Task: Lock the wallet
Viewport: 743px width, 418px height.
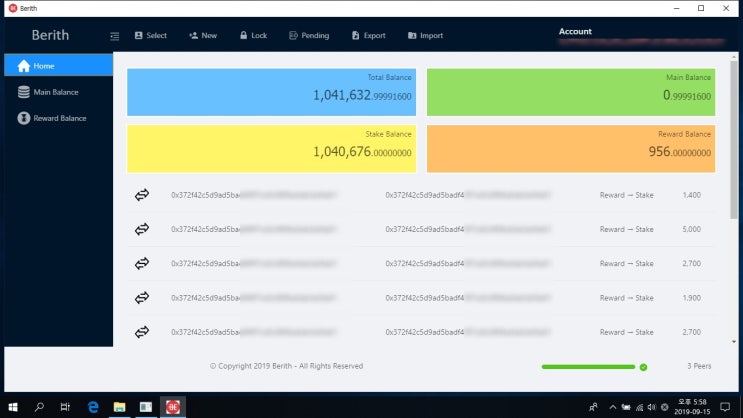Action: 254,36
